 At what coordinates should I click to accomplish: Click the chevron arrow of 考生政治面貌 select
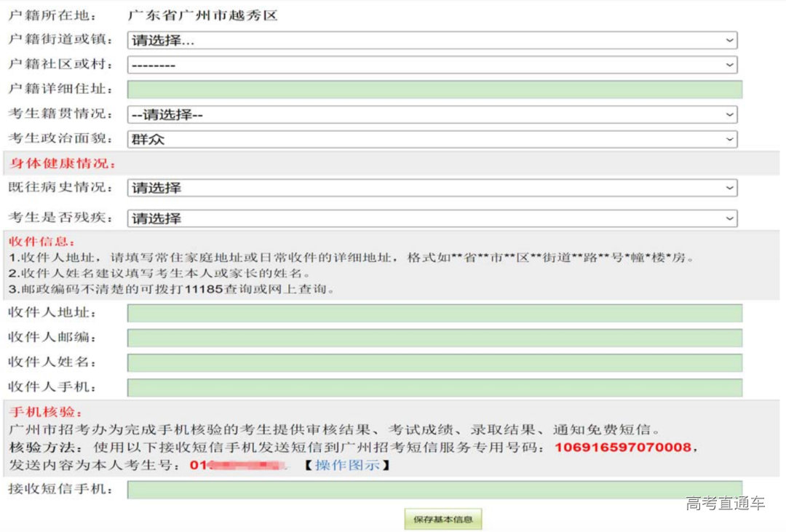[x=729, y=139]
